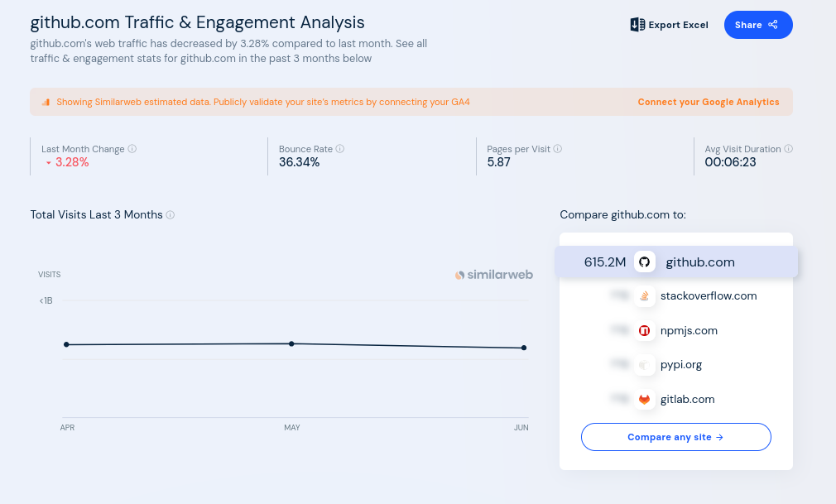Screen dimensions: 836x504
Task: Click the Compare any site button
Action: [x=676, y=437]
